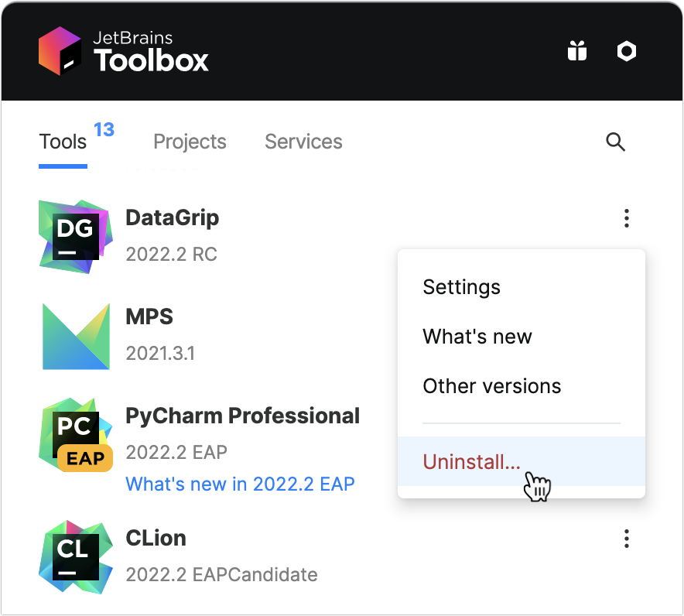The height and width of the screenshot is (616, 684).
Task: Switch to the Services tab
Action: pyautogui.click(x=303, y=142)
